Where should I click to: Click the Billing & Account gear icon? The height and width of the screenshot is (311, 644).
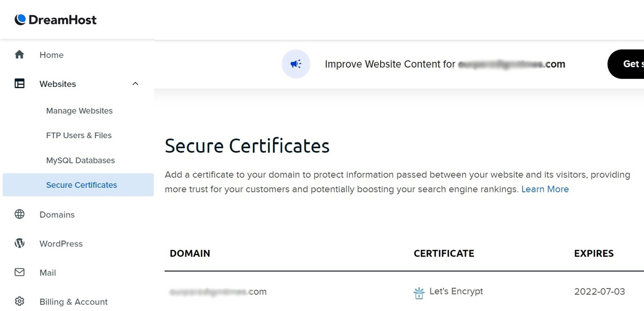click(19, 301)
